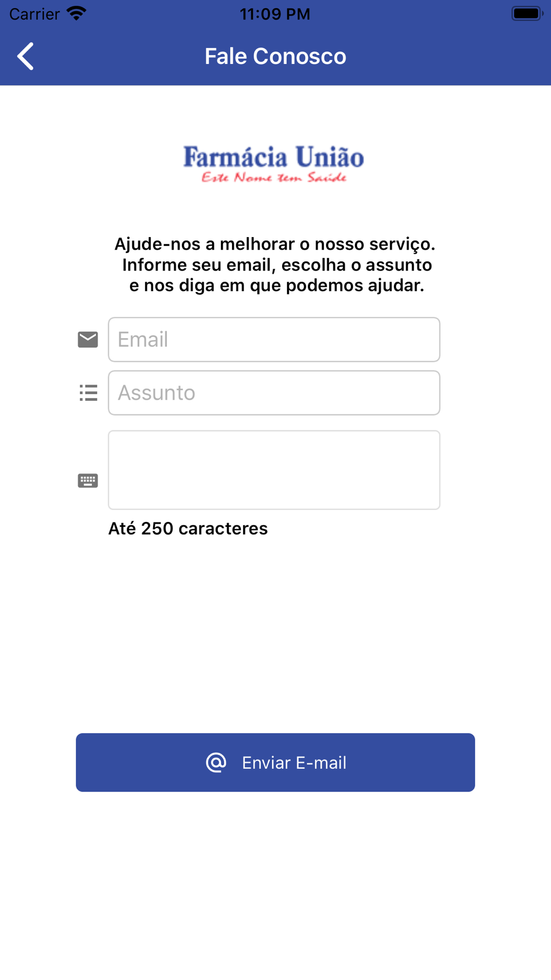Click the podemos ajudar text line
This screenshot has height=980, width=551.
(277, 286)
